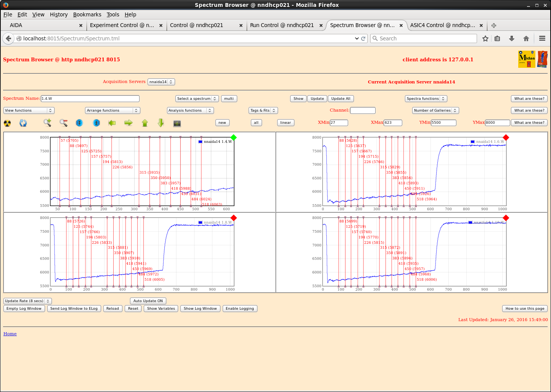Image resolution: width=551 pixels, height=392 pixels.
Task: Click the Show Variables button
Action: click(161, 309)
